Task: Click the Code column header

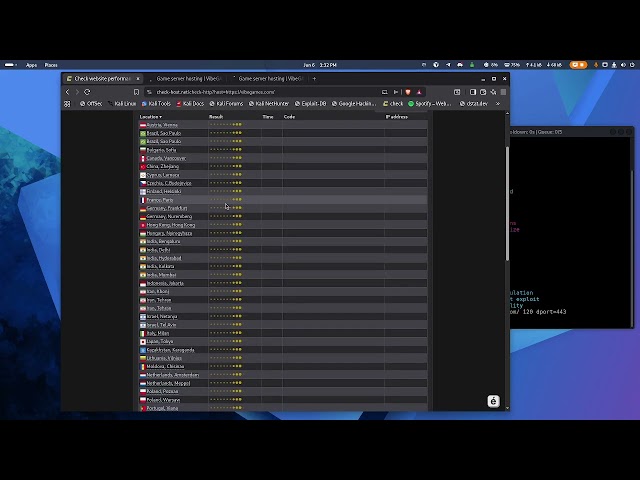Action: 289,117
